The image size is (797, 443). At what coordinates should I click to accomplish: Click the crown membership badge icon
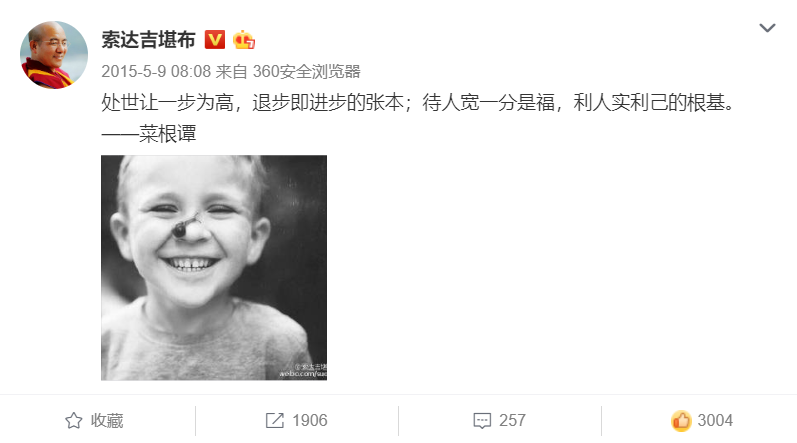tap(243, 40)
